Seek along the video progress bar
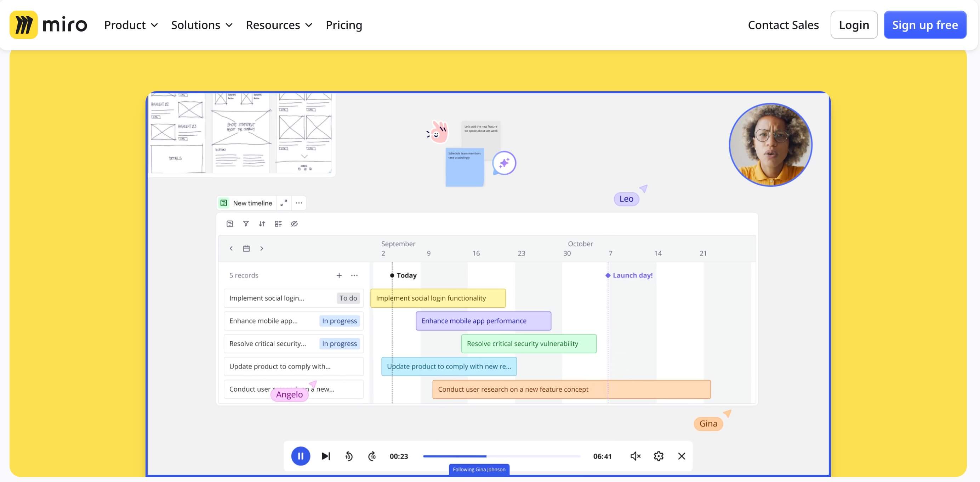The height and width of the screenshot is (482, 980). point(501,456)
